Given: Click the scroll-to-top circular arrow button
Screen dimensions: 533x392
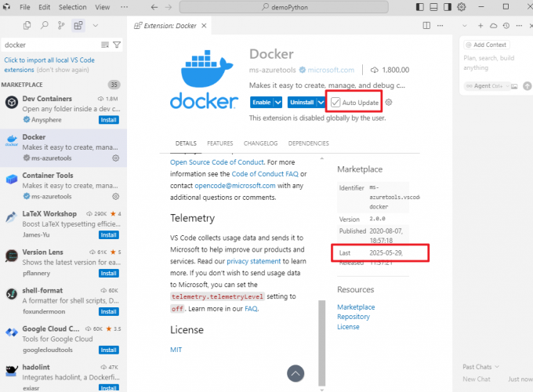Looking at the screenshot, I should click(x=296, y=373).
